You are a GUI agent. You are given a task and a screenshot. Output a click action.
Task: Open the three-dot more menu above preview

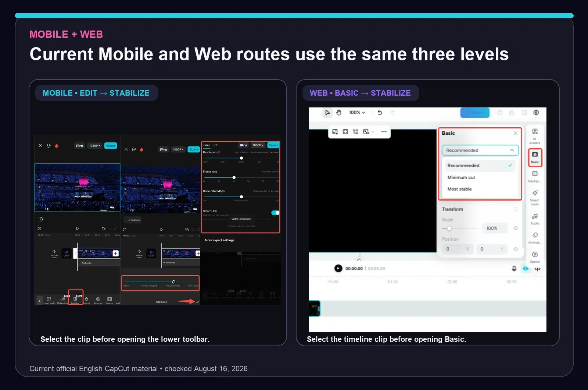point(384,131)
